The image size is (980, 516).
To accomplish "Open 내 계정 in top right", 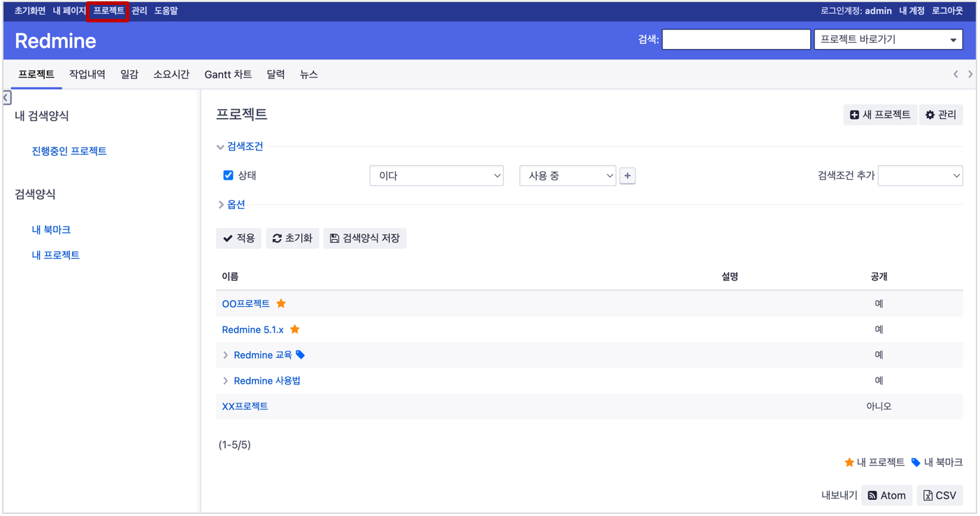I will 911,11.
